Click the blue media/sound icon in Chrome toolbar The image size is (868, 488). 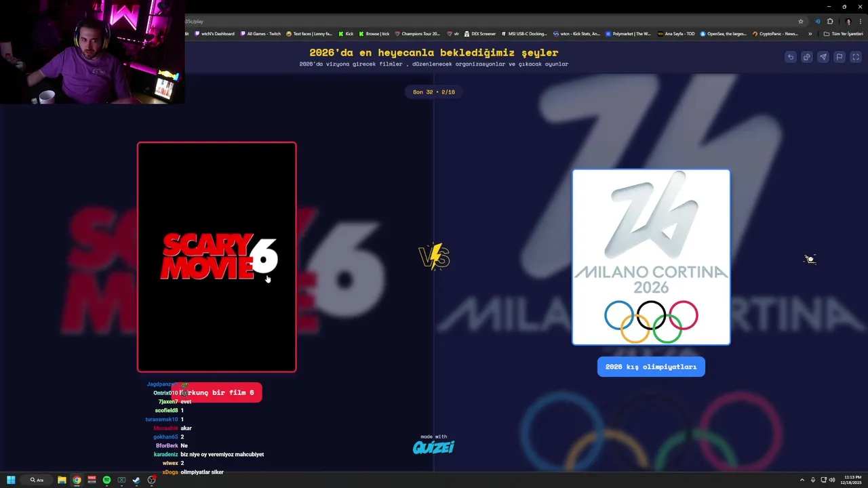pos(817,21)
